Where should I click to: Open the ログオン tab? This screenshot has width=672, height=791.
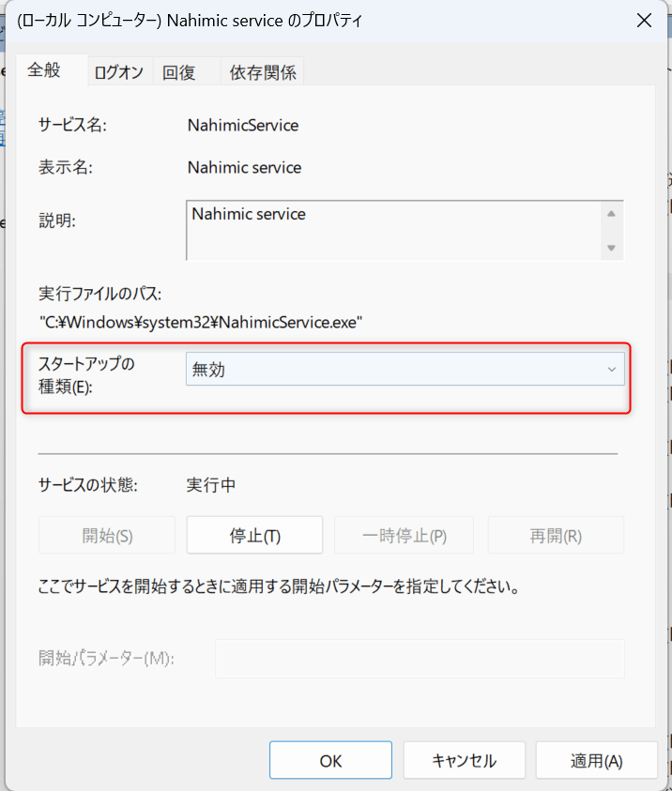click(119, 72)
